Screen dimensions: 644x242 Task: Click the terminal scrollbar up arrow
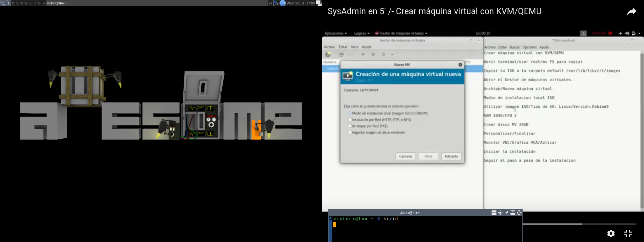pyautogui.click(x=330, y=218)
